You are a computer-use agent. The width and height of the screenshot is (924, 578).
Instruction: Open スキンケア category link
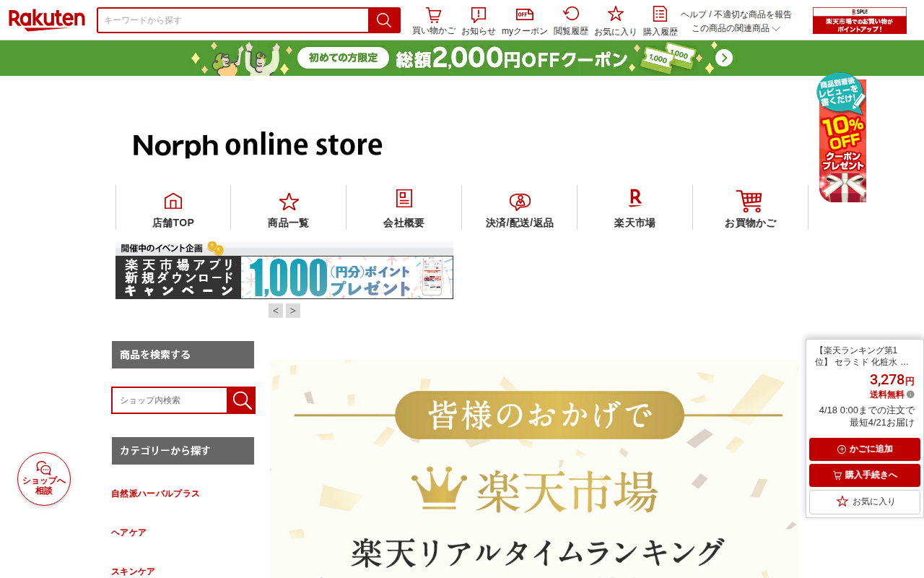(x=133, y=571)
